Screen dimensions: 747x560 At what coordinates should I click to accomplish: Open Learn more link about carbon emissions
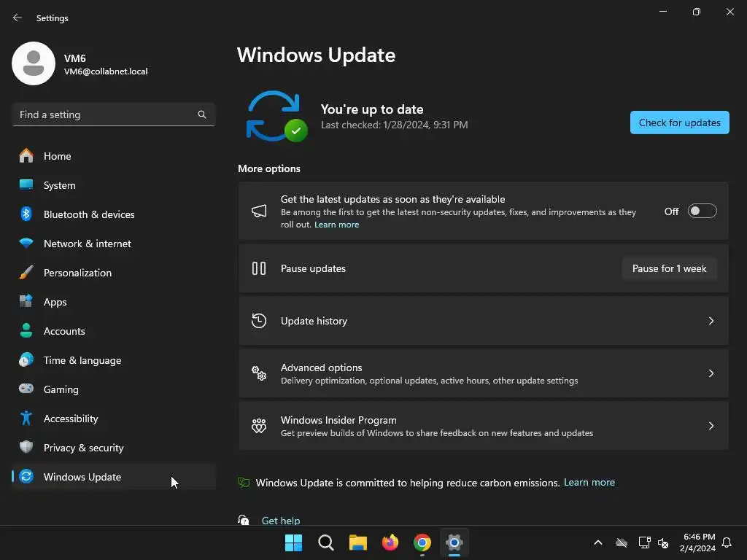click(x=589, y=483)
